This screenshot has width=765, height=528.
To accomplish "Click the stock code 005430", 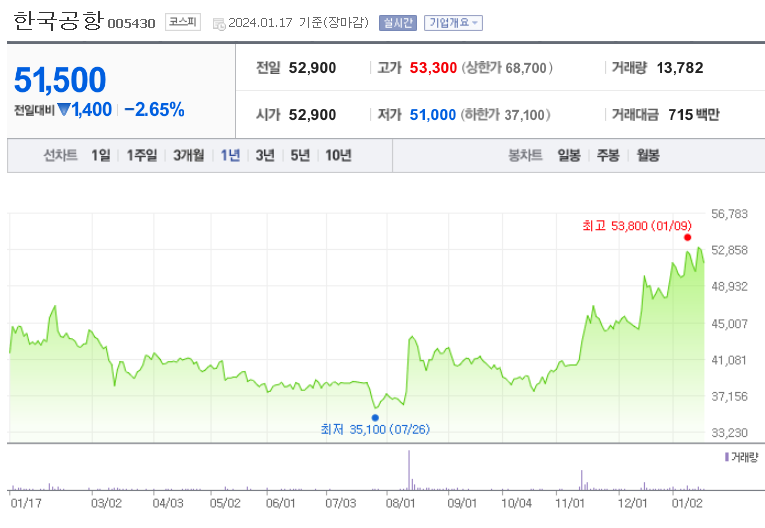I will [131, 23].
